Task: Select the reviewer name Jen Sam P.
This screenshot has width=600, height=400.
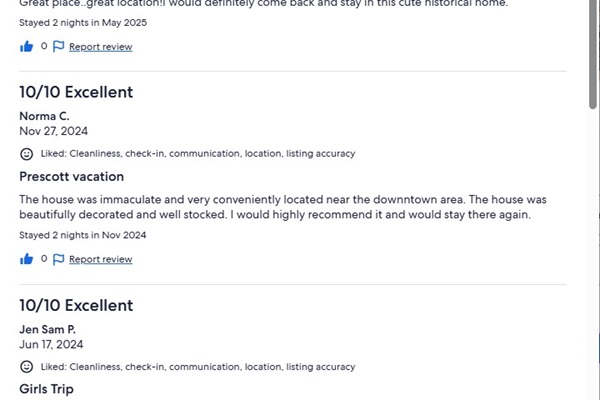Action: [47, 329]
